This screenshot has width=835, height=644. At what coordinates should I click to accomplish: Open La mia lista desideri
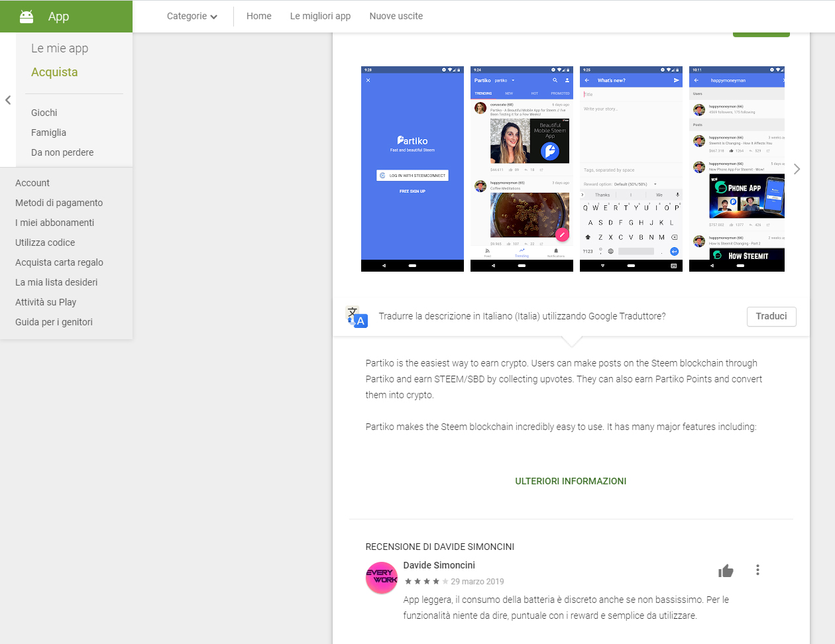click(x=56, y=282)
